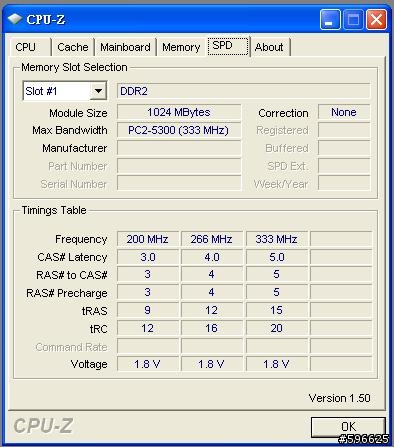Screen dimensions: 394x447
Task: Click the 1024 MBytes module size value
Action: (x=179, y=112)
